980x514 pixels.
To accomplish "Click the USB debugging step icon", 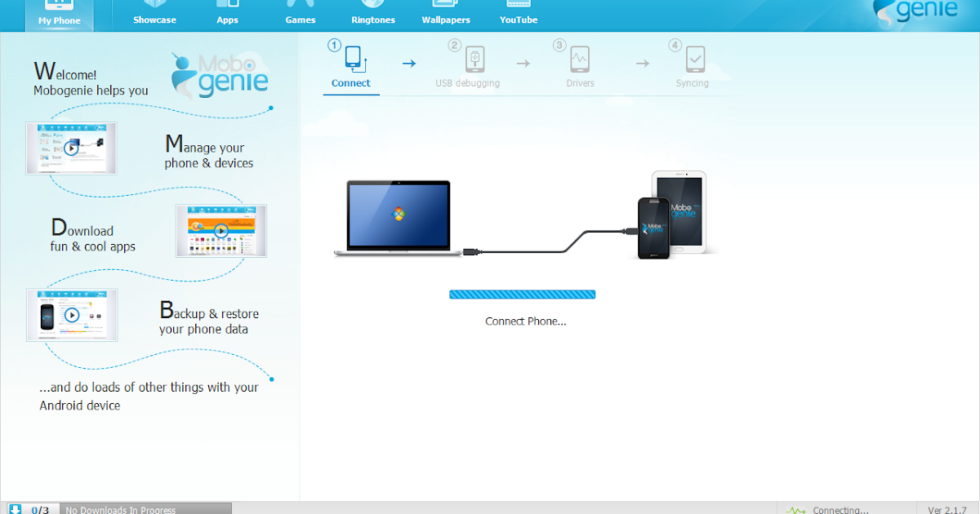I will (474, 59).
